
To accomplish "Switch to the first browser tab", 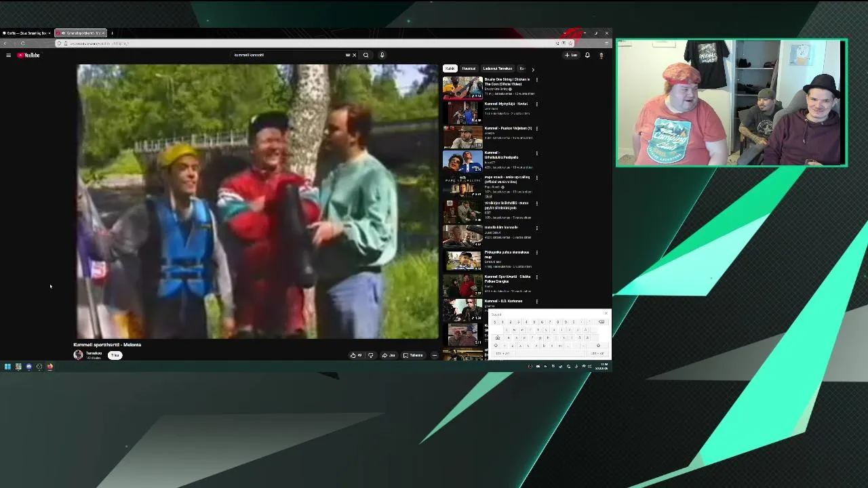I will click(x=26, y=33).
